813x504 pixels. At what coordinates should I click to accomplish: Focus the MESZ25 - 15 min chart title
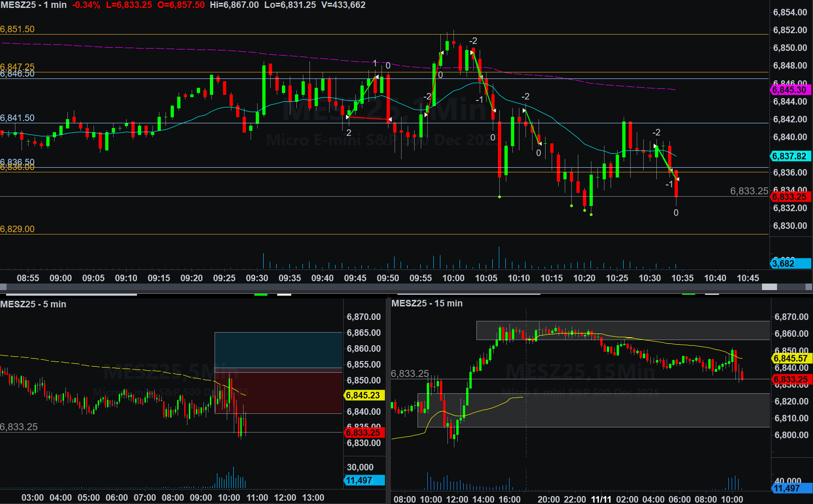(x=427, y=303)
